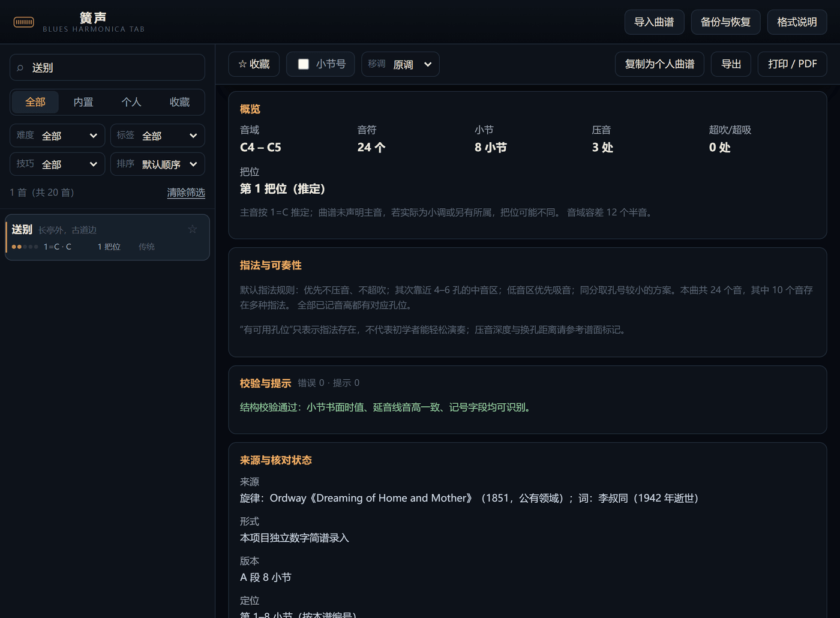Select the 送别 song card
This screenshot has height=618, width=840.
pyautogui.click(x=107, y=237)
